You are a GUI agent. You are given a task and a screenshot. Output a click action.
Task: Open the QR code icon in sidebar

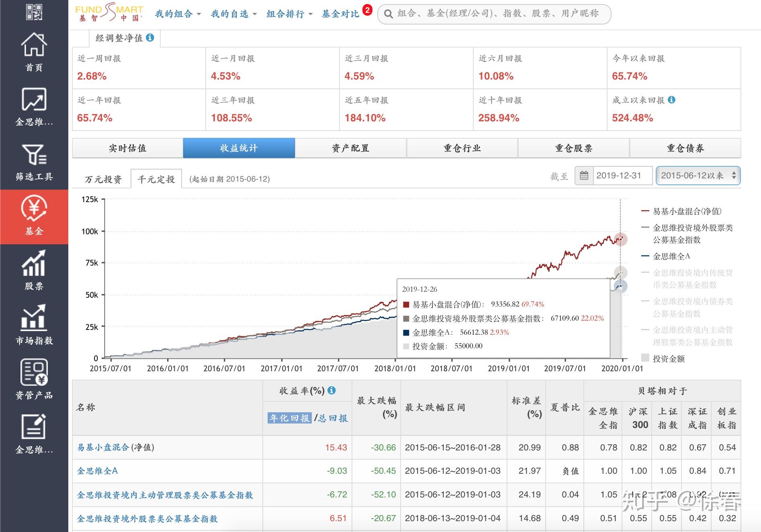(x=34, y=12)
